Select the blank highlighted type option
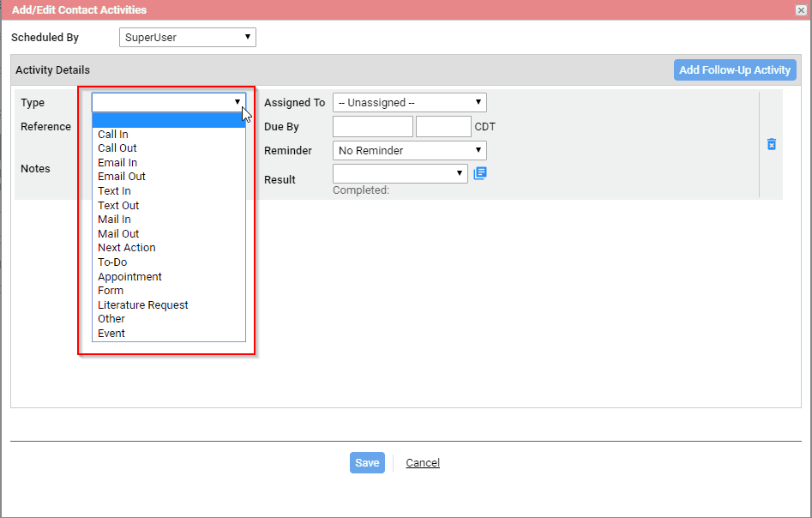Screen dimensions: 812x518 169,120
